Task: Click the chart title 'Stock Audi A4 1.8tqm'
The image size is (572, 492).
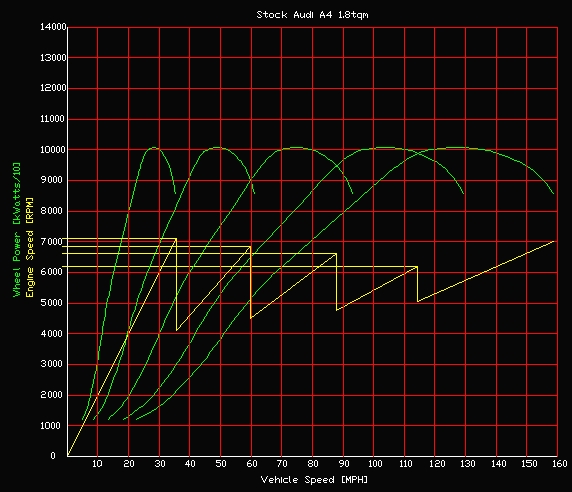Action: [312, 15]
